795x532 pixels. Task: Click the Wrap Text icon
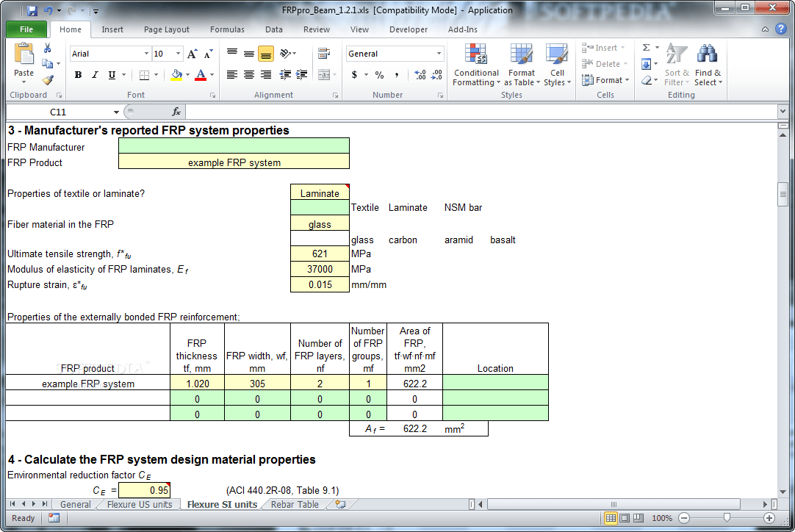tap(323, 53)
